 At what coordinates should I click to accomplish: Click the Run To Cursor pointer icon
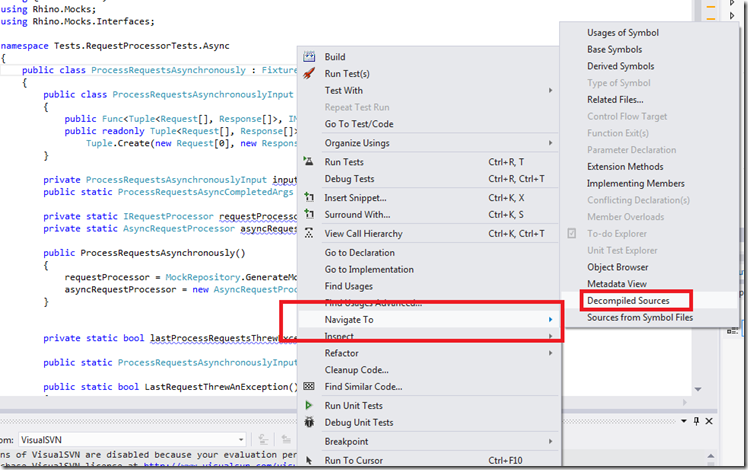pos(309,460)
